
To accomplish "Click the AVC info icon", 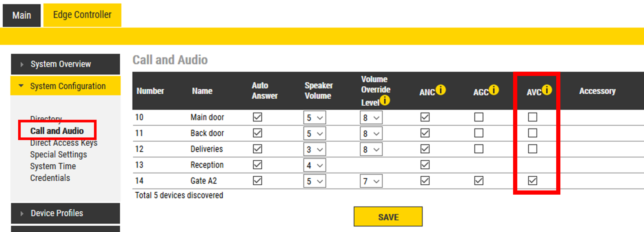I will pos(547,90).
